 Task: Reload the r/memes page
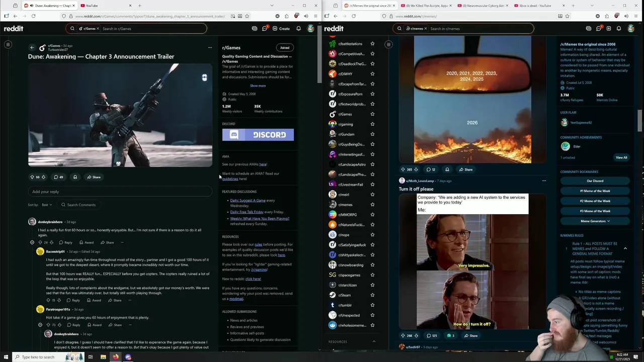[354, 16]
